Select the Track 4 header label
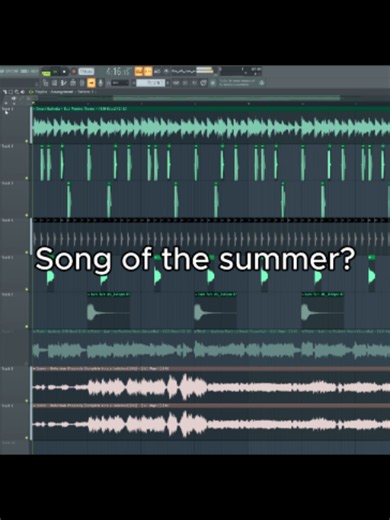Image resolution: width=390 pixels, height=520 pixels. click(8, 220)
